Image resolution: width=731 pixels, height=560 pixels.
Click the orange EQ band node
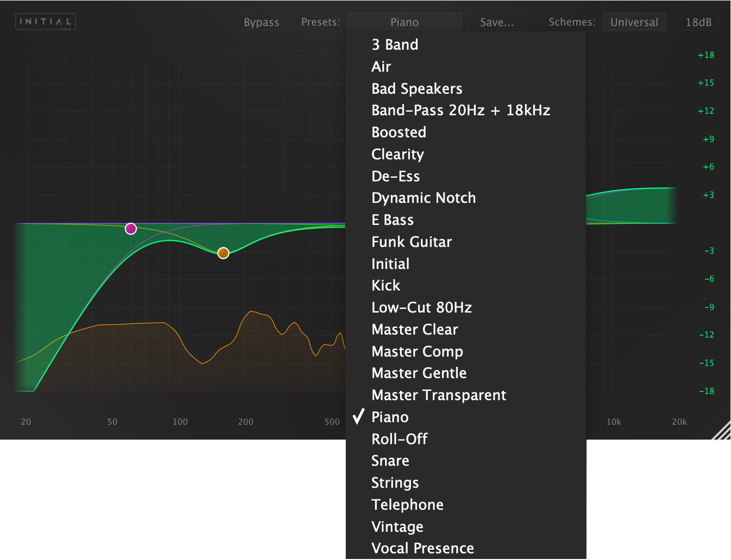[223, 253]
